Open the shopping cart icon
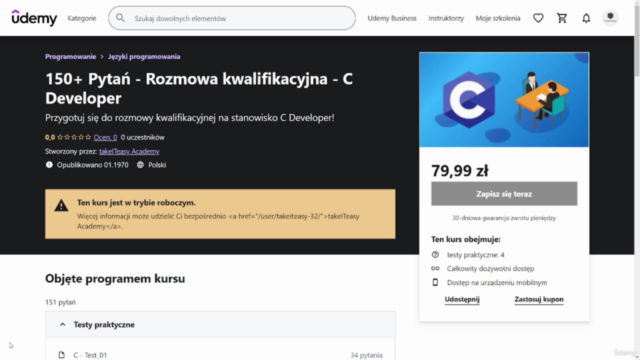This screenshot has width=640, height=360. (562, 18)
